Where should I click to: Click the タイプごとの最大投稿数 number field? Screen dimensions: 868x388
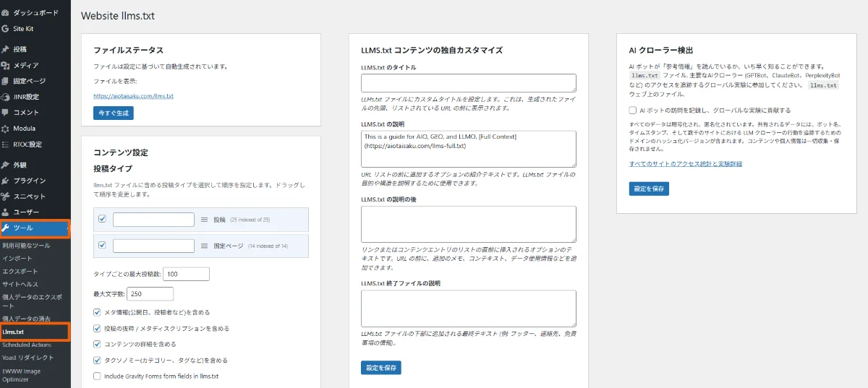click(186, 274)
